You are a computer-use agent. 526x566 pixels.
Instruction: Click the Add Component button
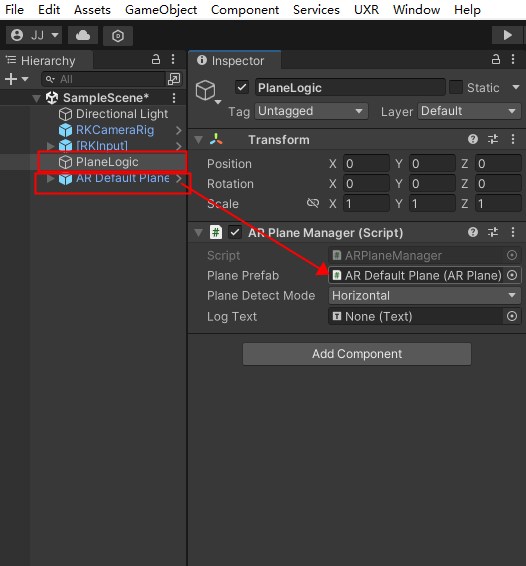[x=357, y=354]
